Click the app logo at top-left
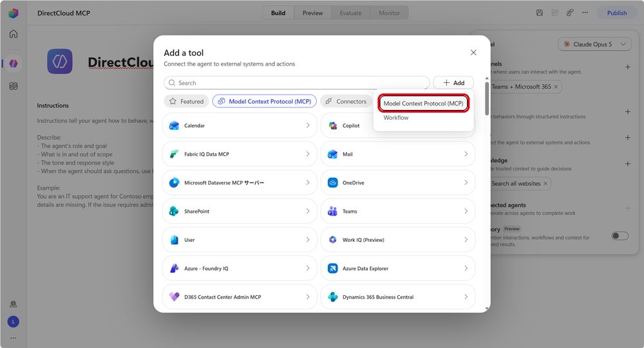The width and height of the screenshot is (644, 348). (13, 13)
